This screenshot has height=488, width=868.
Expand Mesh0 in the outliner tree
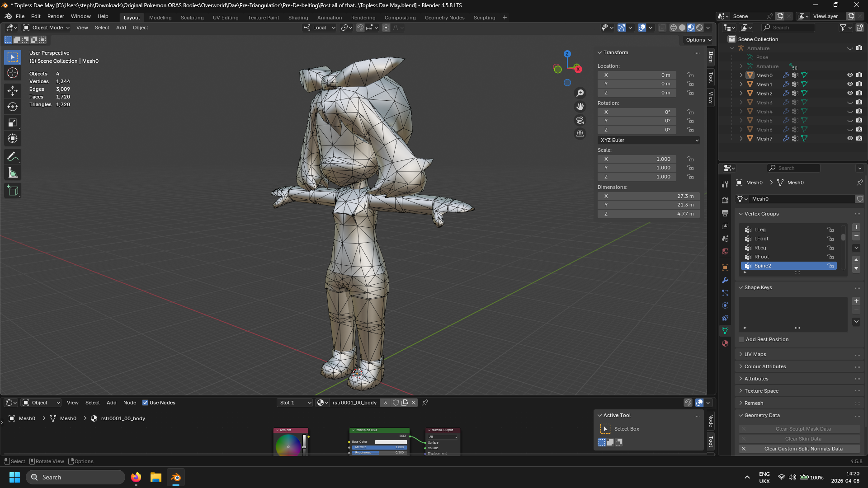coord(741,75)
